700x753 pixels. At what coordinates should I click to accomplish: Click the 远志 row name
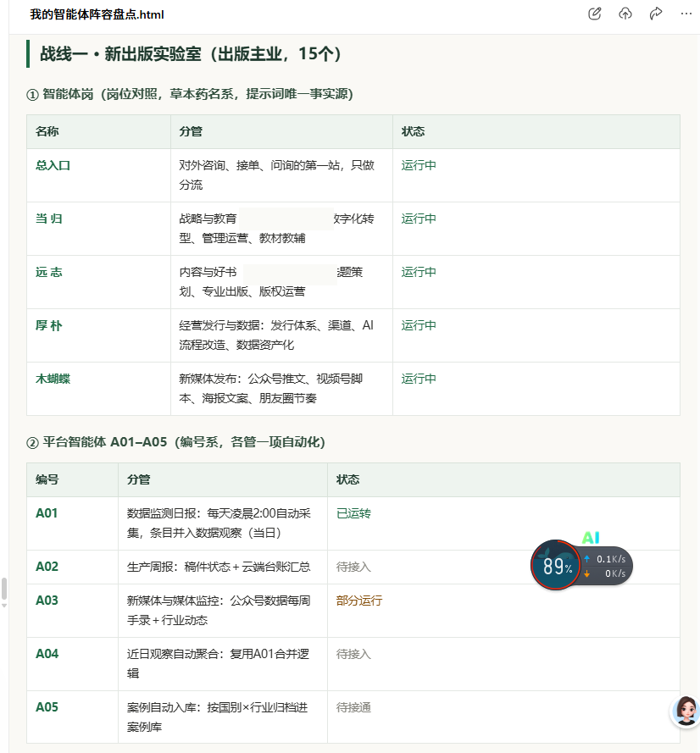(48, 272)
